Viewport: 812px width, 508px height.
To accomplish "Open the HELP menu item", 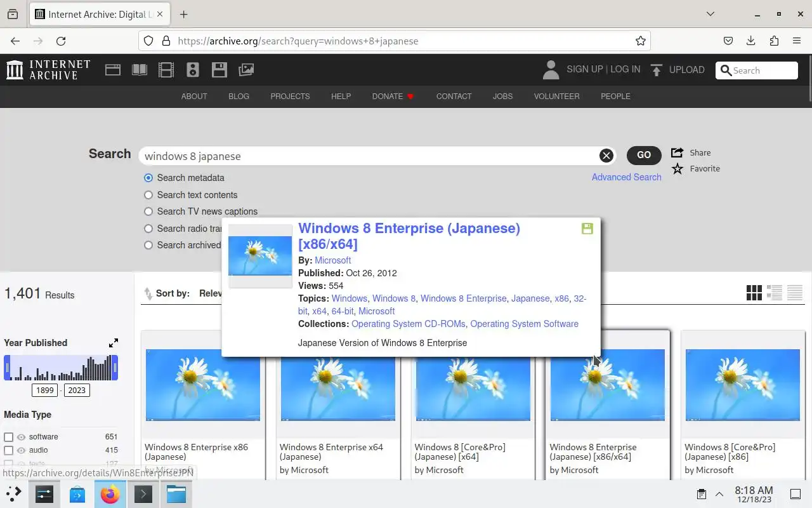I will point(341,97).
